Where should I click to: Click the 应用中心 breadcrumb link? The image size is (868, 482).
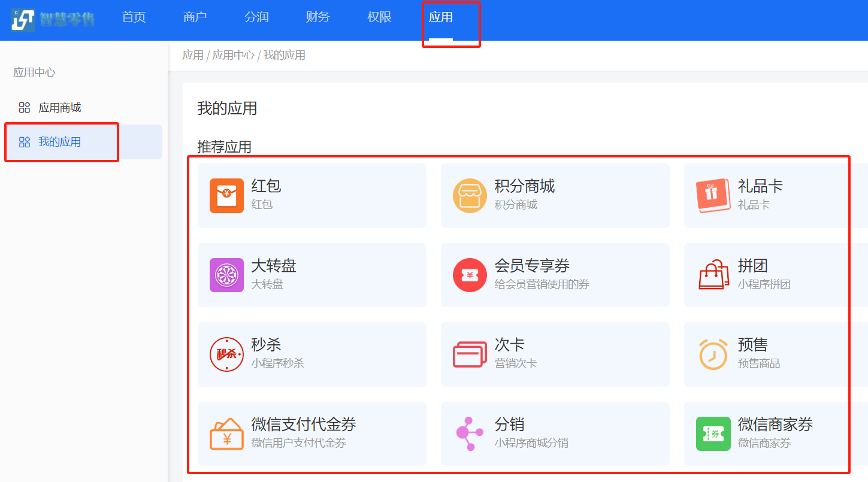pyautogui.click(x=234, y=55)
